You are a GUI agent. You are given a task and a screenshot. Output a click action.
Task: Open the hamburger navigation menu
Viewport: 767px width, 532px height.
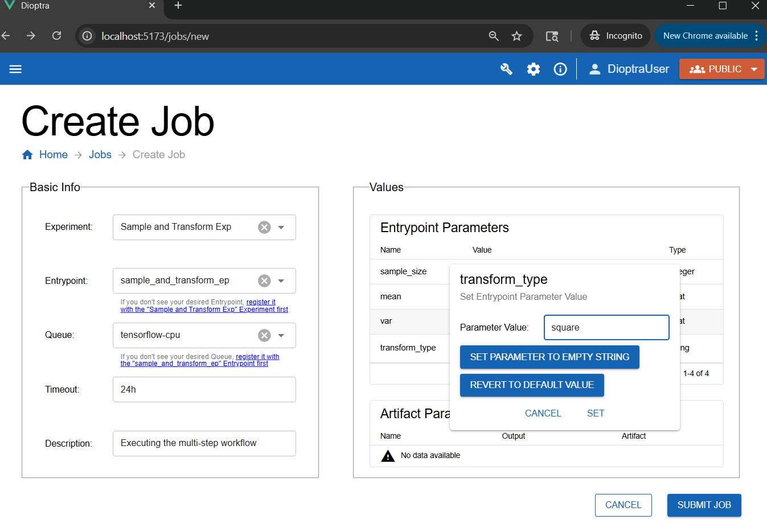coord(15,69)
